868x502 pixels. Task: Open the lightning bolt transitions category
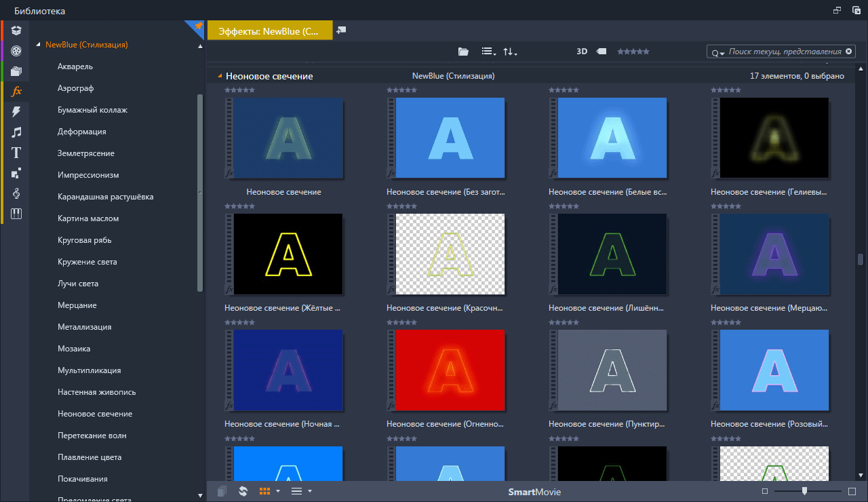click(x=16, y=111)
